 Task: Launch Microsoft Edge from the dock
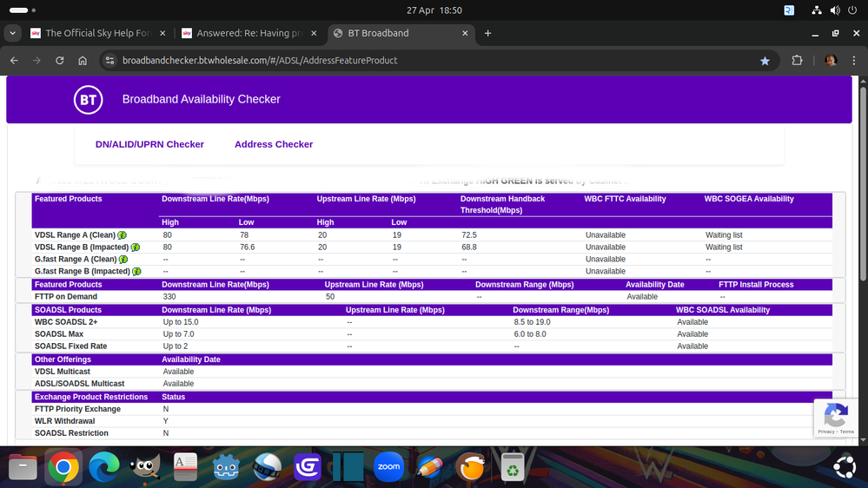click(x=104, y=467)
